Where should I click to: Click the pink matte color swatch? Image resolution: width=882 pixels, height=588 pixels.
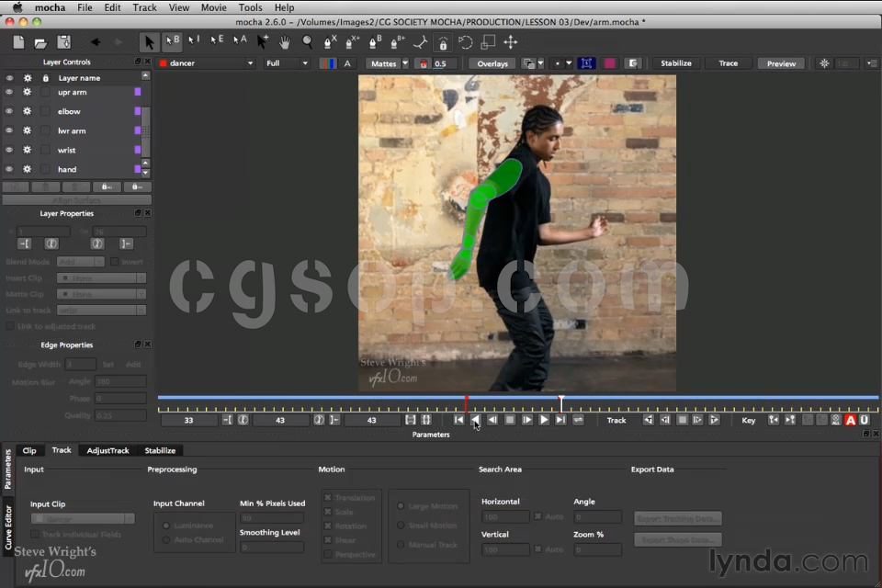pos(609,63)
